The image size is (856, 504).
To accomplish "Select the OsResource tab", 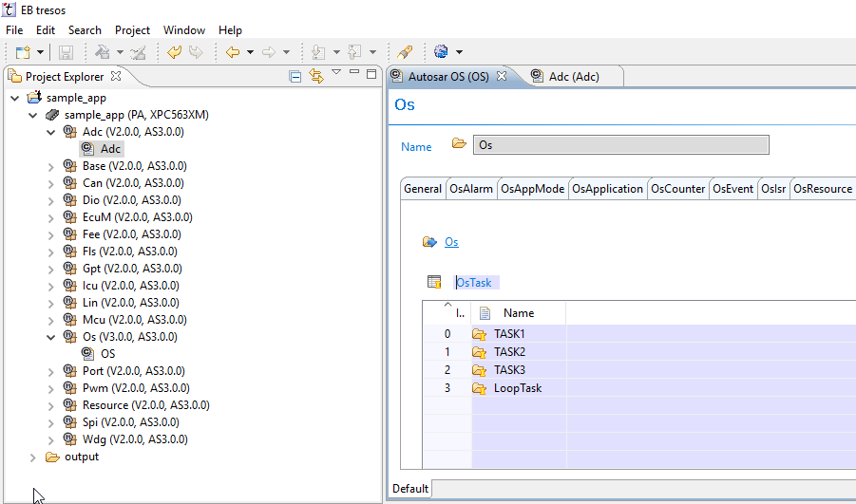I will click(823, 189).
